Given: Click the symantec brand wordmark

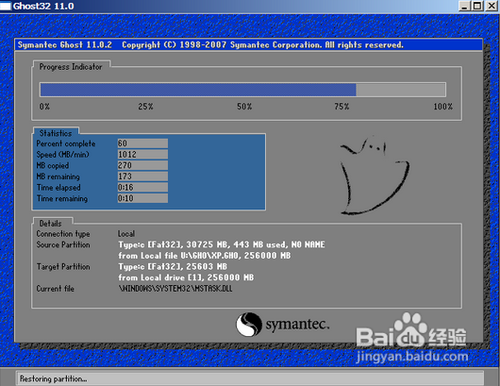Looking at the screenshot, I should click(x=297, y=325).
